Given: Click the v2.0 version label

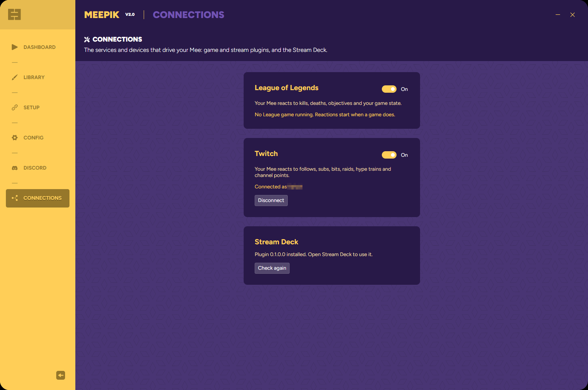Looking at the screenshot, I should [130, 14].
